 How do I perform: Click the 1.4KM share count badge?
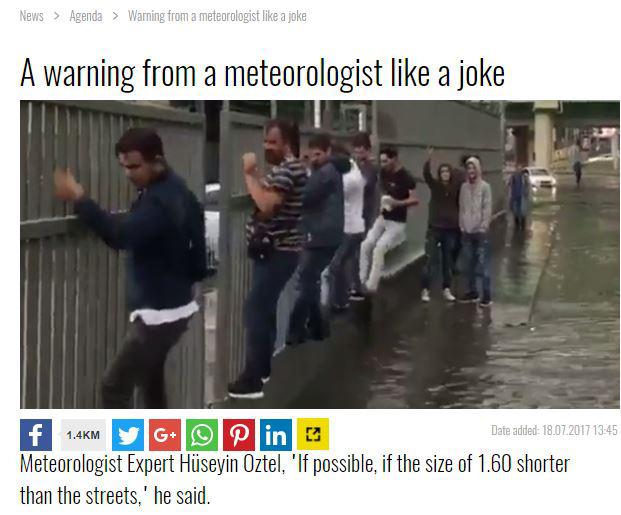click(83, 435)
